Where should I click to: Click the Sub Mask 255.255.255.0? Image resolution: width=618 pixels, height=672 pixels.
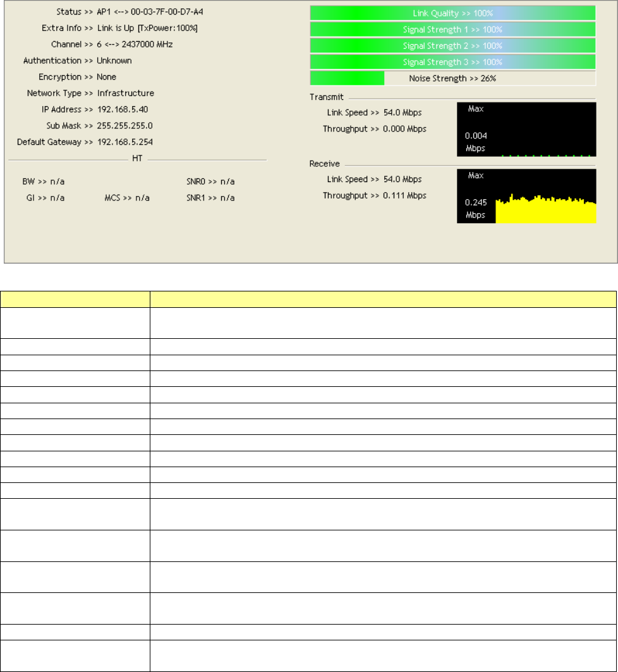point(124,126)
